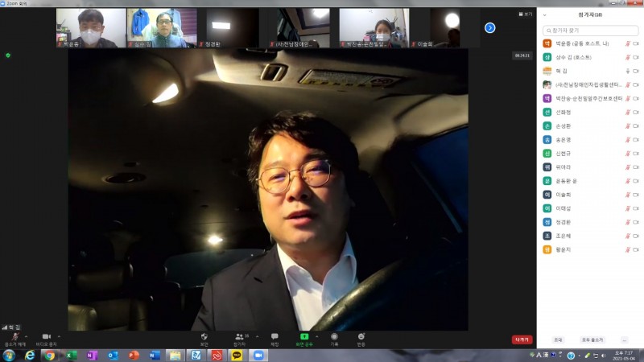
Task: Open File Explorer folder icon on taskbar
Action: click(175, 356)
